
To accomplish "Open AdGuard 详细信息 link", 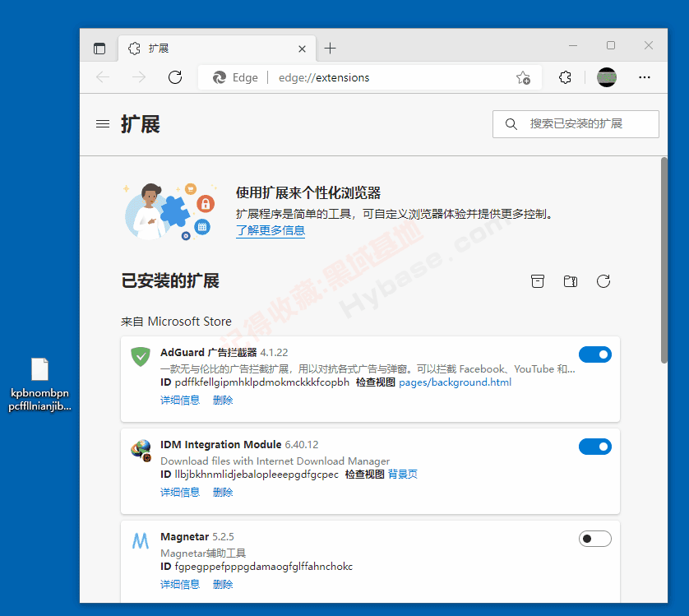I will [x=180, y=401].
